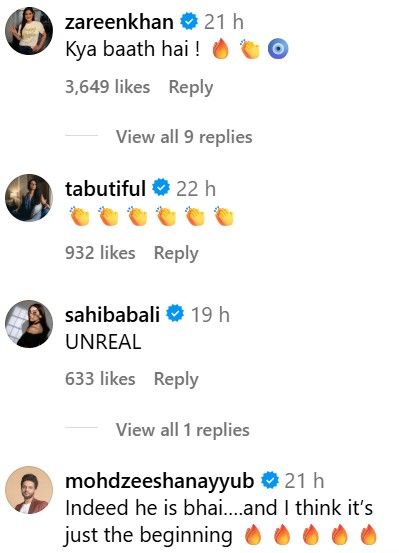This screenshot has height=553, width=399.
Task: View the 932 likes list
Action: pos(100,253)
